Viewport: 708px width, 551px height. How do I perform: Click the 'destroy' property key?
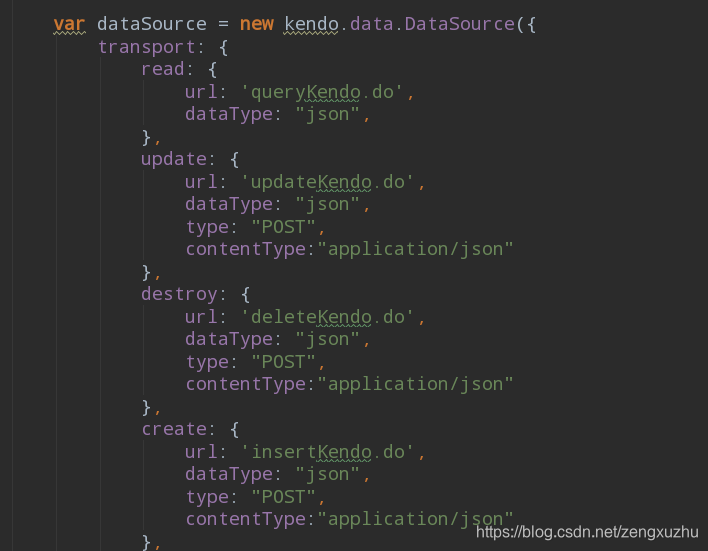click(179, 294)
